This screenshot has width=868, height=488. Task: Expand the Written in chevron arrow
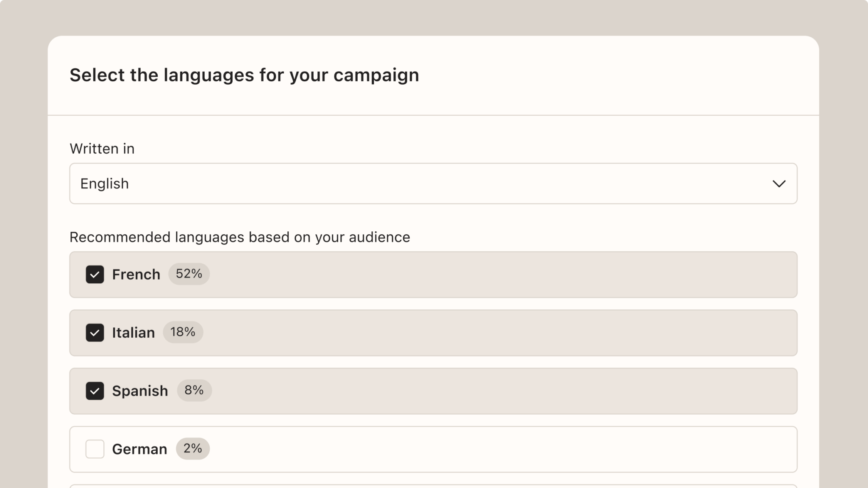click(x=779, y=184)
